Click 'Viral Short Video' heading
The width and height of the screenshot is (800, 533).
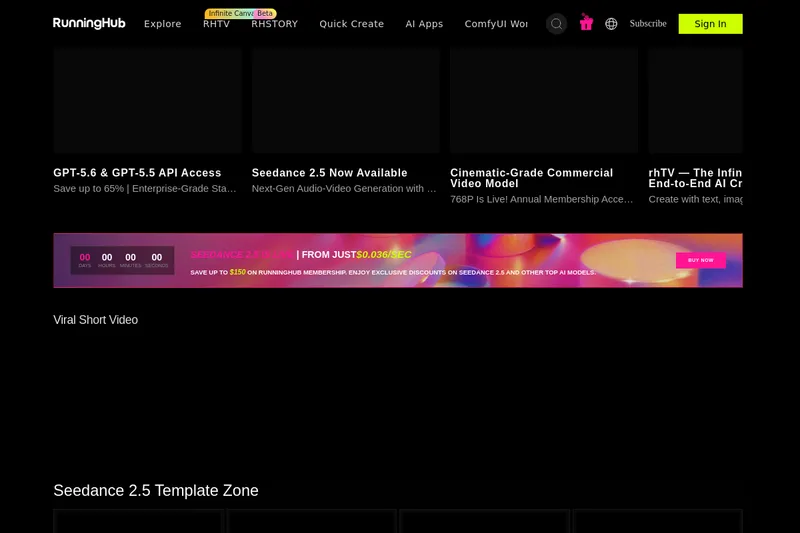95,320
